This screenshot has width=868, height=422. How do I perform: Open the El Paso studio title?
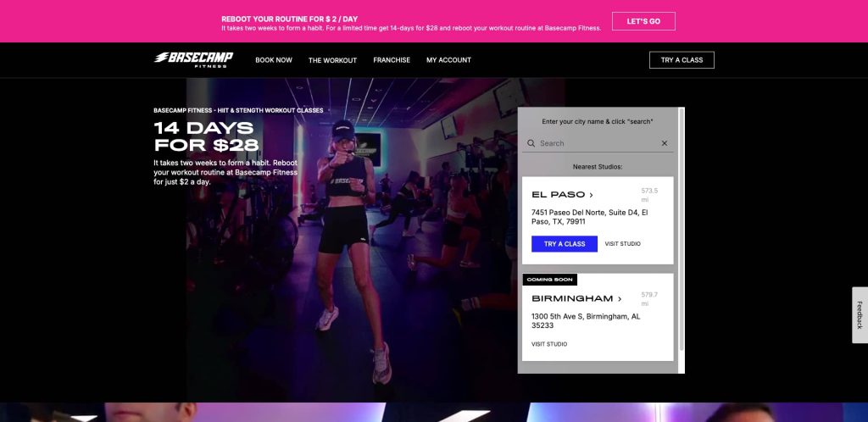[558, 195]
